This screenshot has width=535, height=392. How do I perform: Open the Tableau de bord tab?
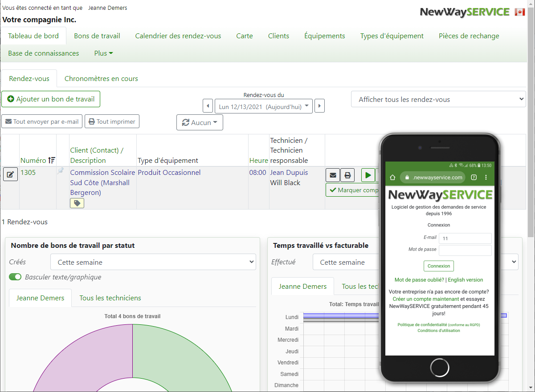[33, 36]
